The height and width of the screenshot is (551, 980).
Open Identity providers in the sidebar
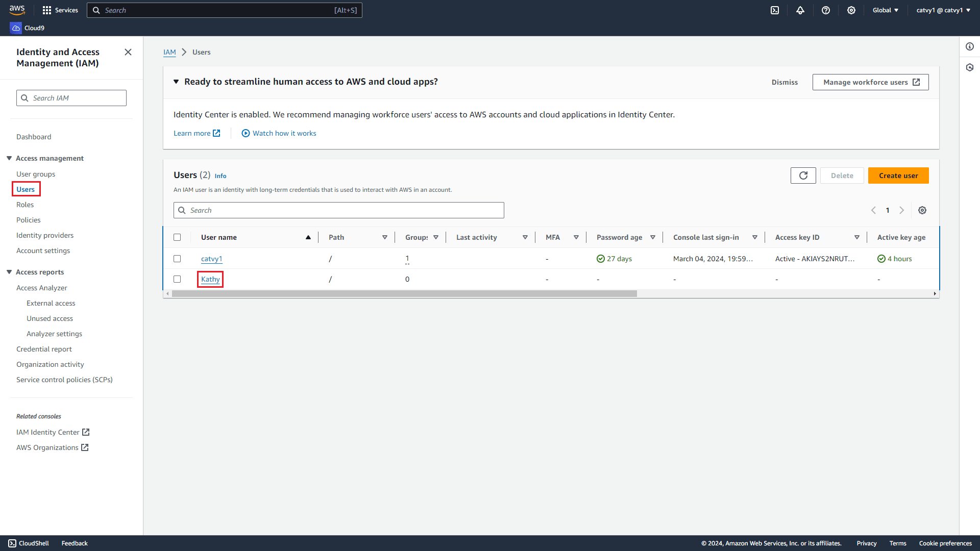click(45, 235)
